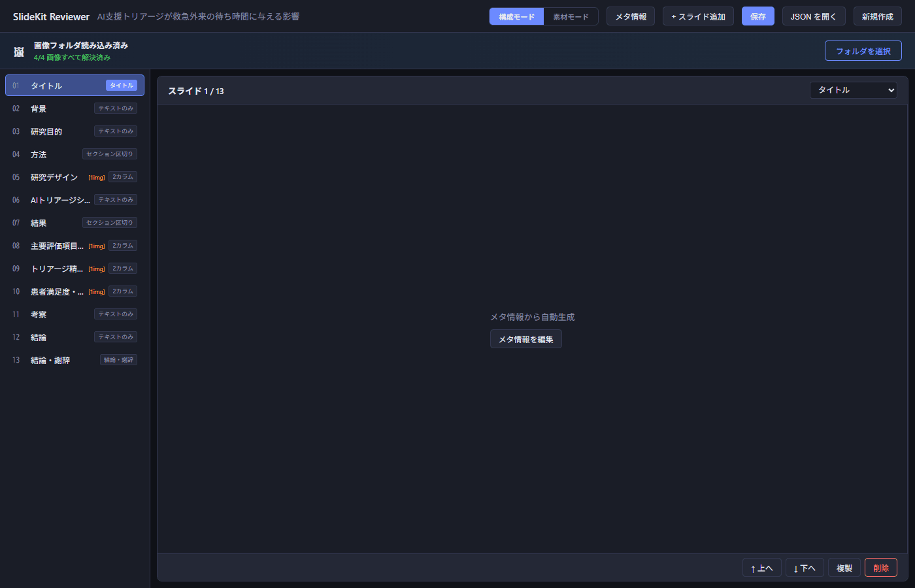Activate 構成モード in the top bar
The image size is (915, 588).
(x=516, y=16)
